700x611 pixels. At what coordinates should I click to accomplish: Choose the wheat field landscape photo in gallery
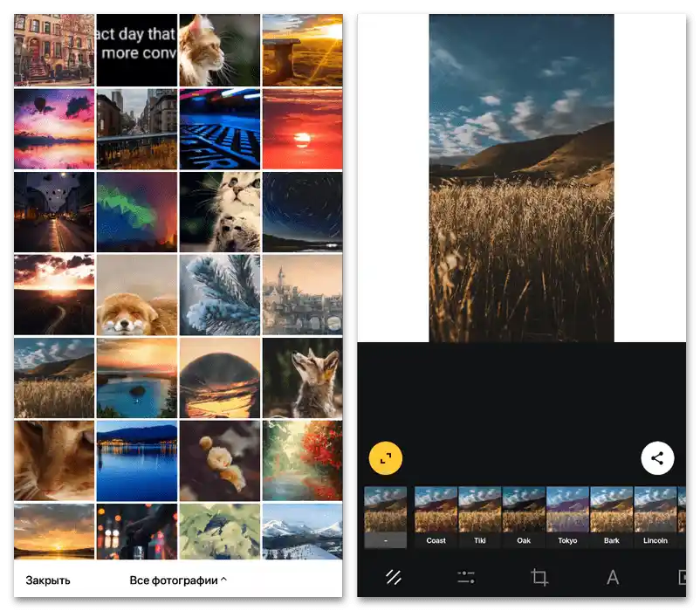(x=54, y=378)
